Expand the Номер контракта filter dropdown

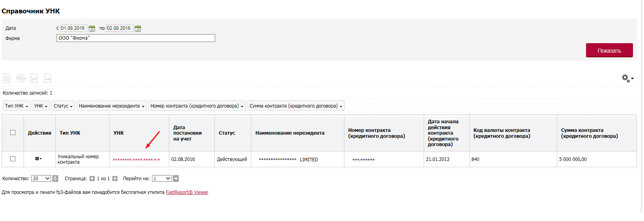(197, 106)
